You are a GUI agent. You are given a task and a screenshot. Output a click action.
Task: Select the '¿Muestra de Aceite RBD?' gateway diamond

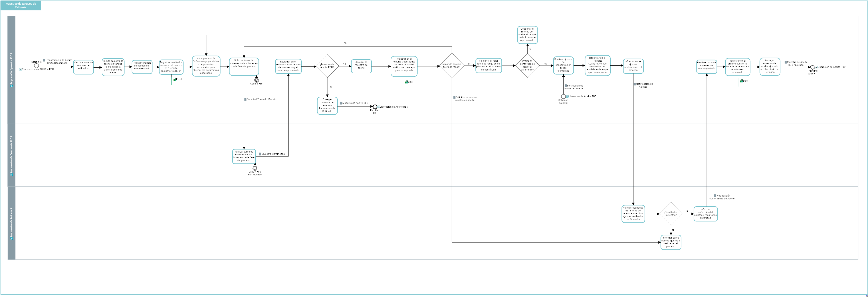tap(327, 66)
